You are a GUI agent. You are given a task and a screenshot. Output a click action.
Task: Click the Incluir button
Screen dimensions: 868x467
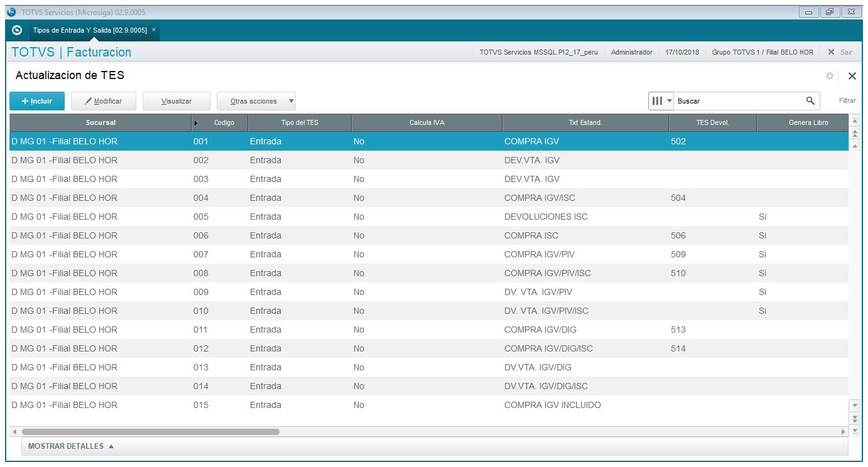(37, 101)
